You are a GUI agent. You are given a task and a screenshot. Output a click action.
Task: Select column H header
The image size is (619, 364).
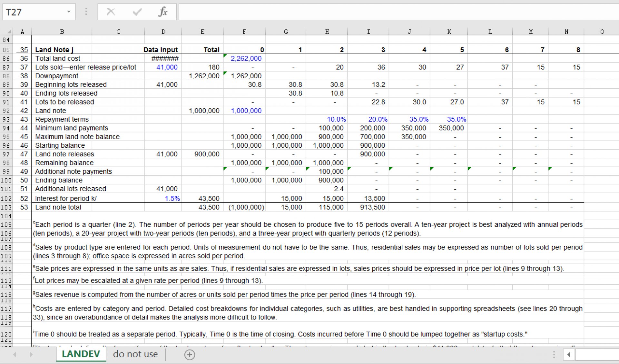click(327, 32)
